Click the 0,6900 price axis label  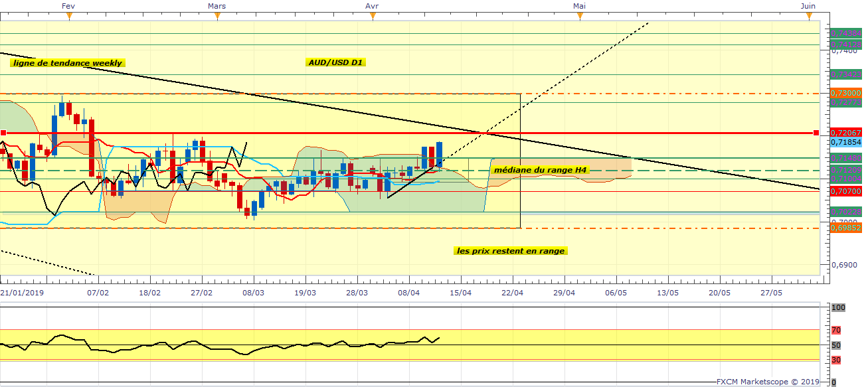pos(846,265)
